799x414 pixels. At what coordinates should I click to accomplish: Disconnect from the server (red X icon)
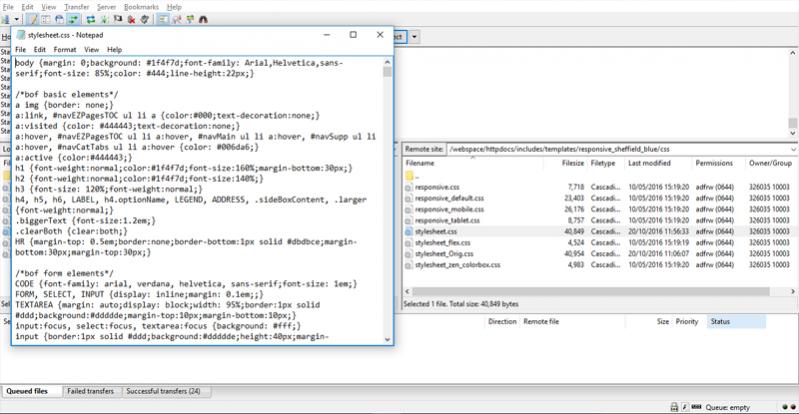pyautogui.click(x=131, y=19)
